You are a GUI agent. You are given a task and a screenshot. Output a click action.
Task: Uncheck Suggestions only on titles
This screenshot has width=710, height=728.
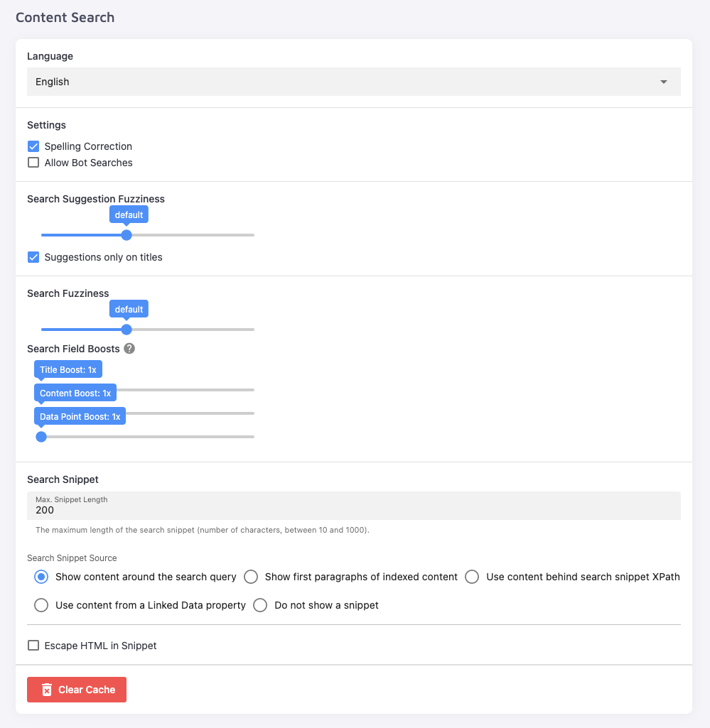pyautogui.click(x=33, y=257)
